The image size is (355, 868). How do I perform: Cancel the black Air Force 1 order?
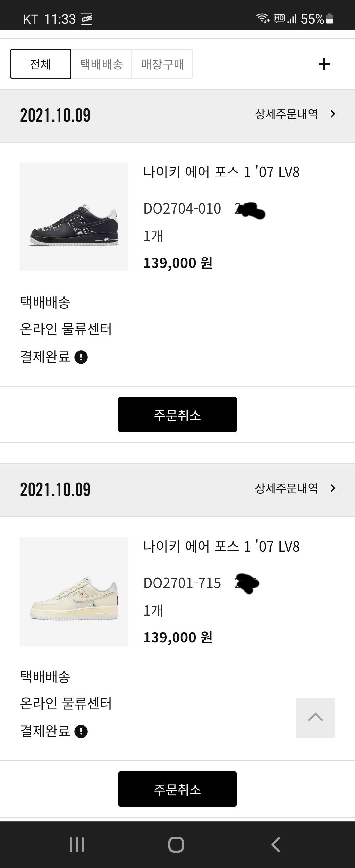pyautogui.click(x=177, y=415)
